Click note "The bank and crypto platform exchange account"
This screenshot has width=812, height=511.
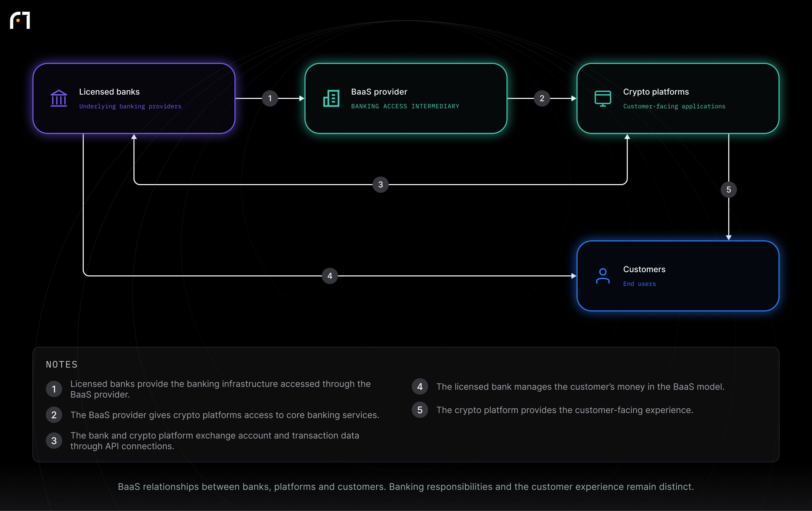[x=215, y=441]
